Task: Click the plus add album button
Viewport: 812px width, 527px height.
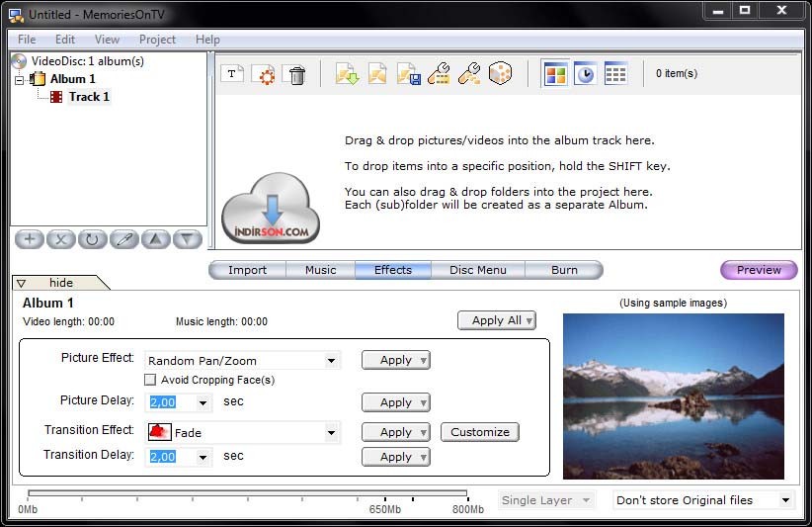Action: click(30, 239)
